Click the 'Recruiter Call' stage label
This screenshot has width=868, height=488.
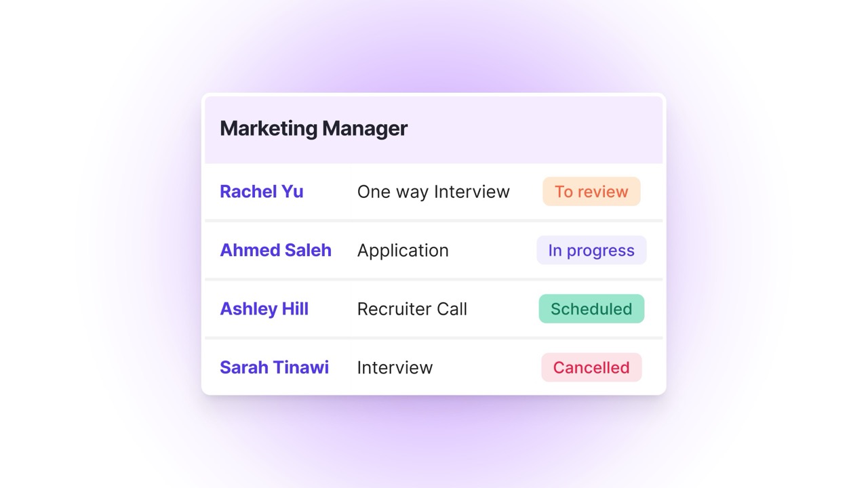click(x=412, y=308)
